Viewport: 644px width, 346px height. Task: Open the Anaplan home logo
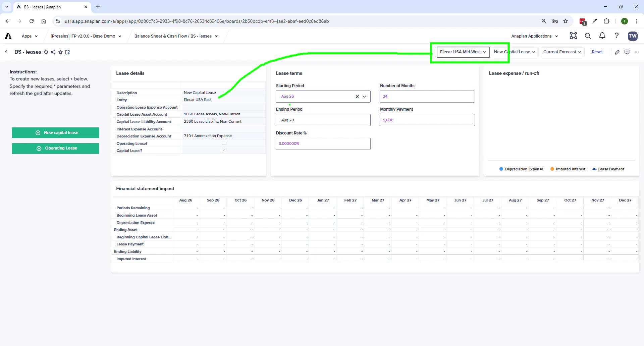tap(8, 36)
